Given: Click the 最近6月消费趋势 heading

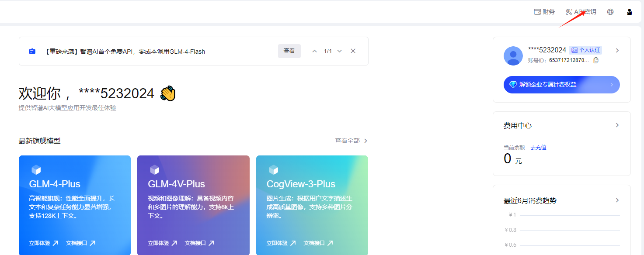Looking at the screenshot, I should point(530,201).
